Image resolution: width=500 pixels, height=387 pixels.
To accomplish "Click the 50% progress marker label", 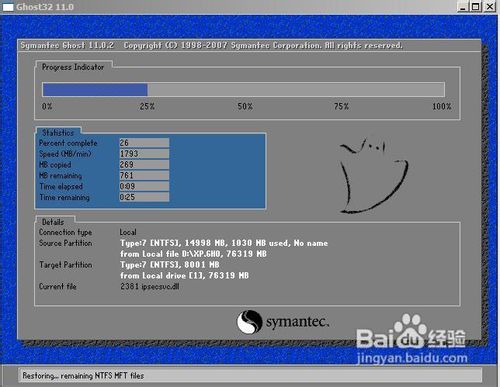I will (245, 106).
